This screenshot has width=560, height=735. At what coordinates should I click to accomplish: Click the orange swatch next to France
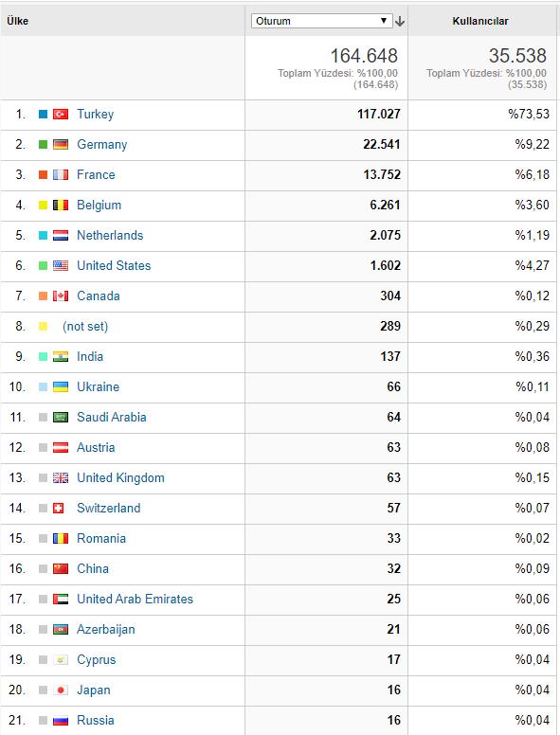43,175
